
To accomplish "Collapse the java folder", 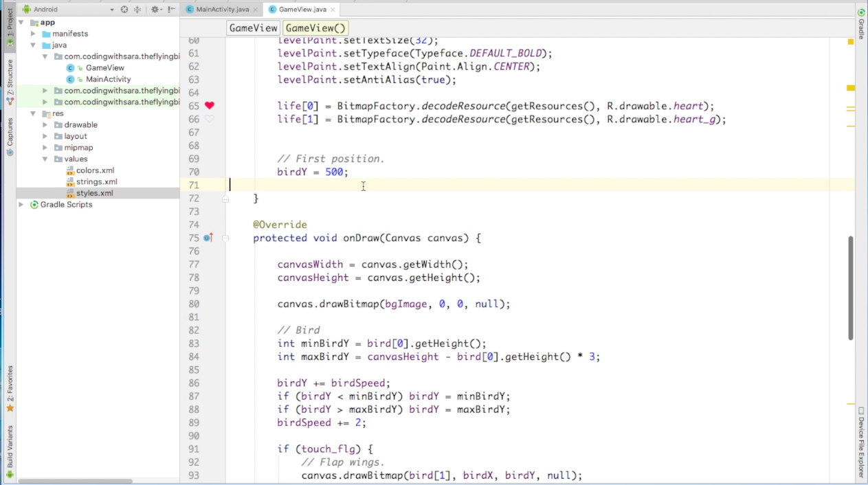I will pos(33,45).
